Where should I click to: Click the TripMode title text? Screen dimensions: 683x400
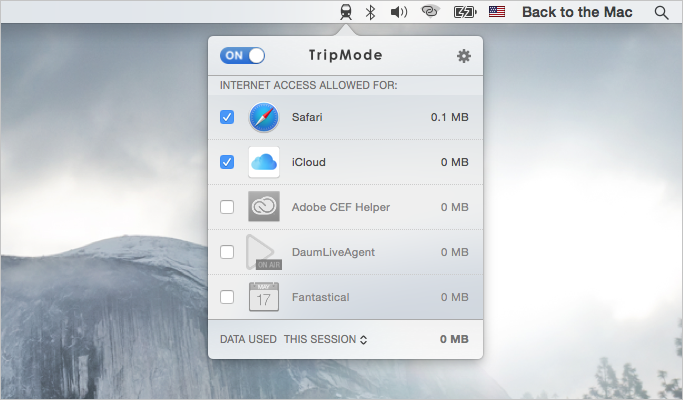click(x=345, y=55)
